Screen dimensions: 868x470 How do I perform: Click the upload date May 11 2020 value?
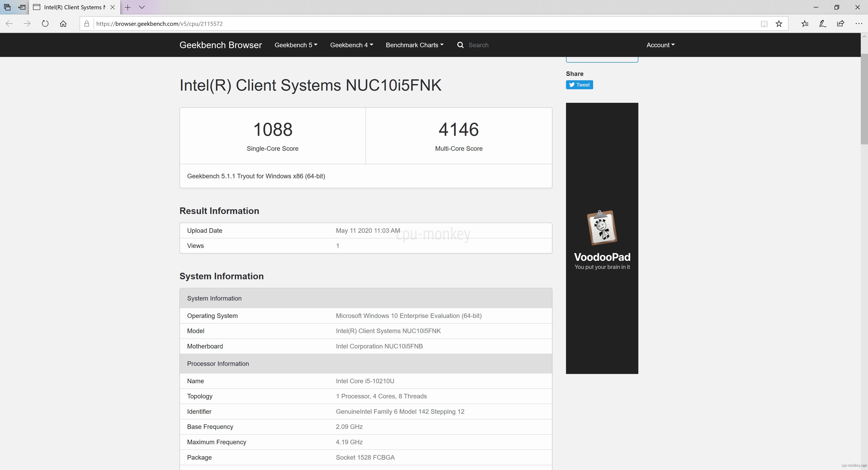[x=368, y=230]
